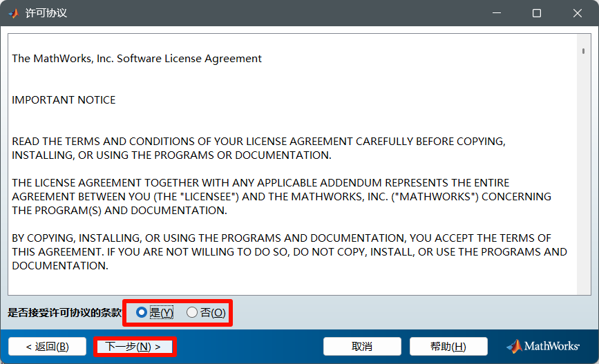The image size is (599, 364).
Task: Minimize the 许可协议 window
Action: [497, 13]
